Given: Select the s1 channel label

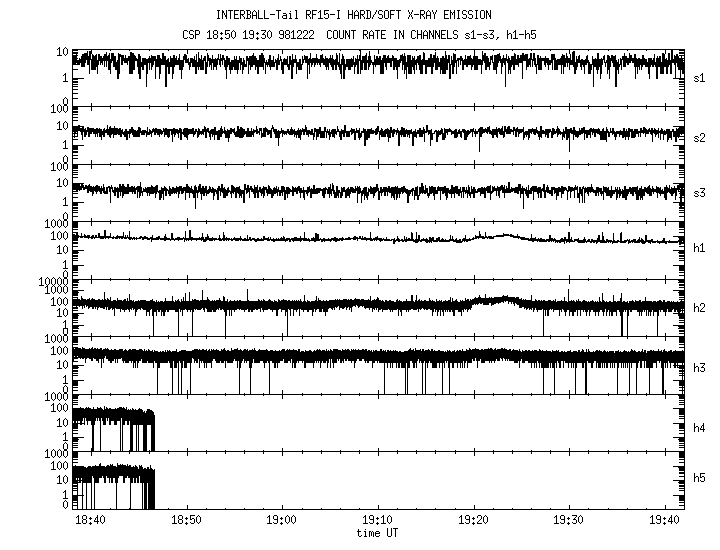Looking at the screenshot, I should point(700,77).
